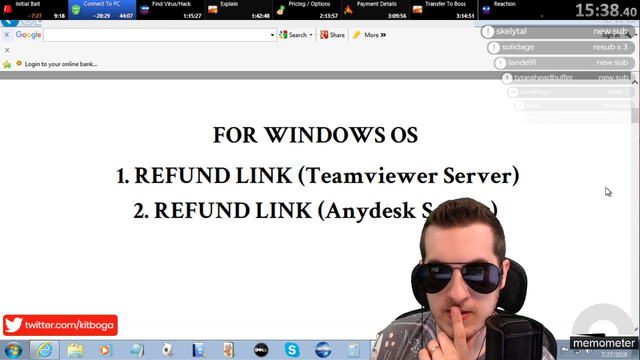Click the Initial Bait split
The height and width of the screenshot is (360, 640).
click(x=34, y=10)
